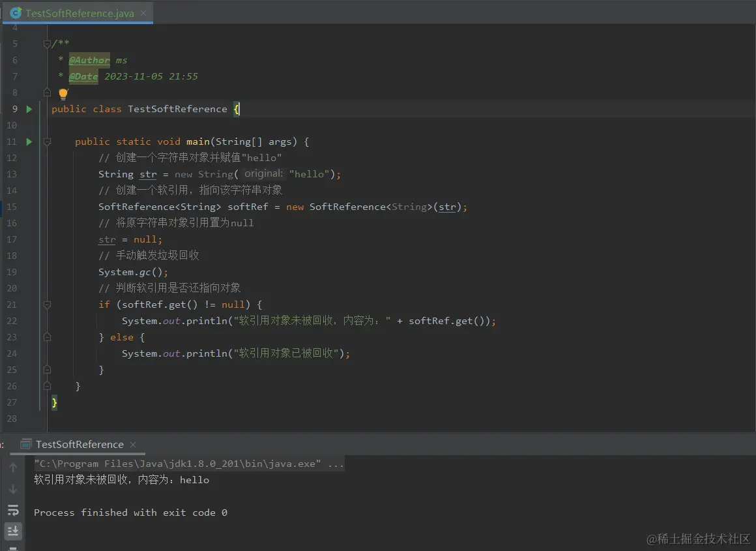The image size is (756, 551).
Task: Collapse the if block fold at line 21
Action: (47, 305)
